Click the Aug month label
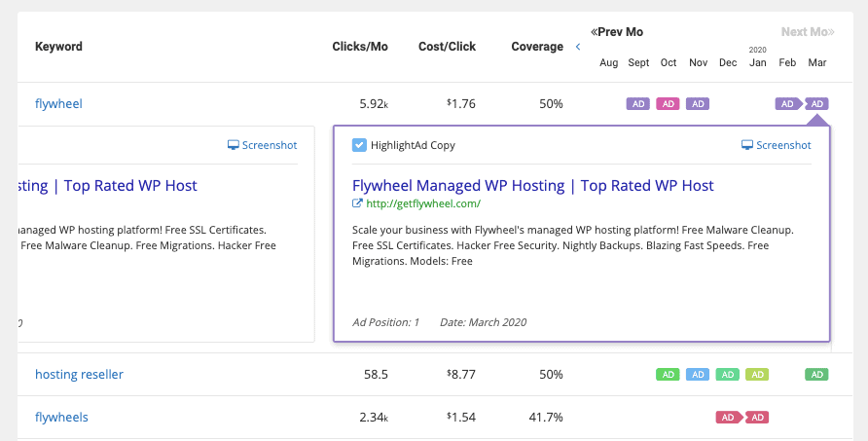The image size is (868, 441). [x=609, y=62]
